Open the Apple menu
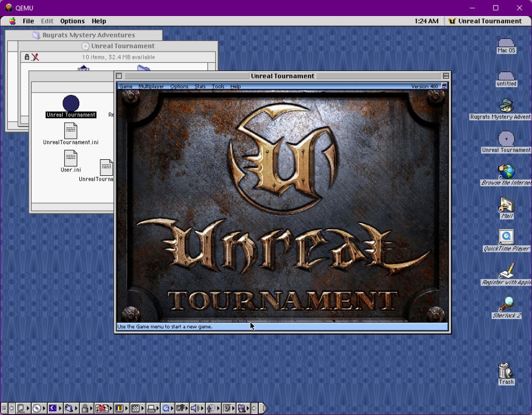Screen dimensions: 532x415 point(12,21)
